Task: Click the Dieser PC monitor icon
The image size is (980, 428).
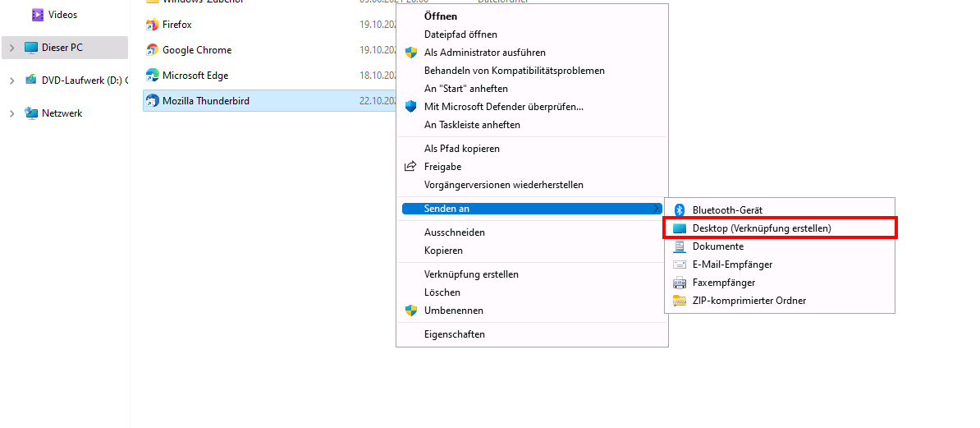Action: tap(30, 48)
